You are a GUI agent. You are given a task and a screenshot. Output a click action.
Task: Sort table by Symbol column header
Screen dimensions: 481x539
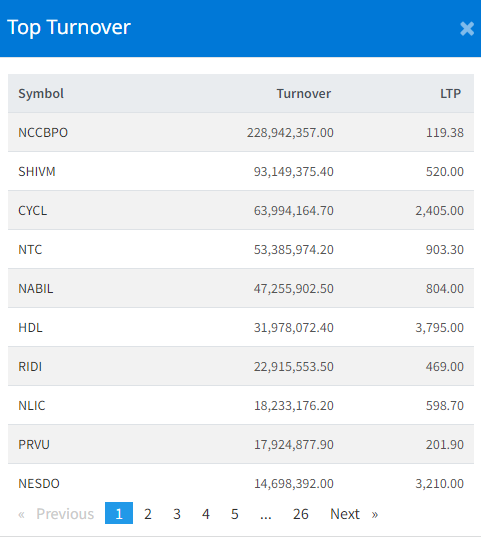coord(41,94)
